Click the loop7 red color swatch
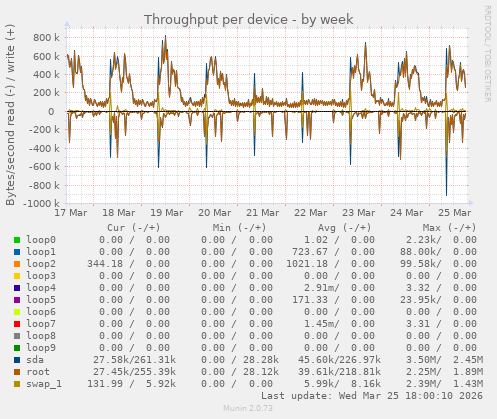The image size is (497, 419). [x=17, y=324]
